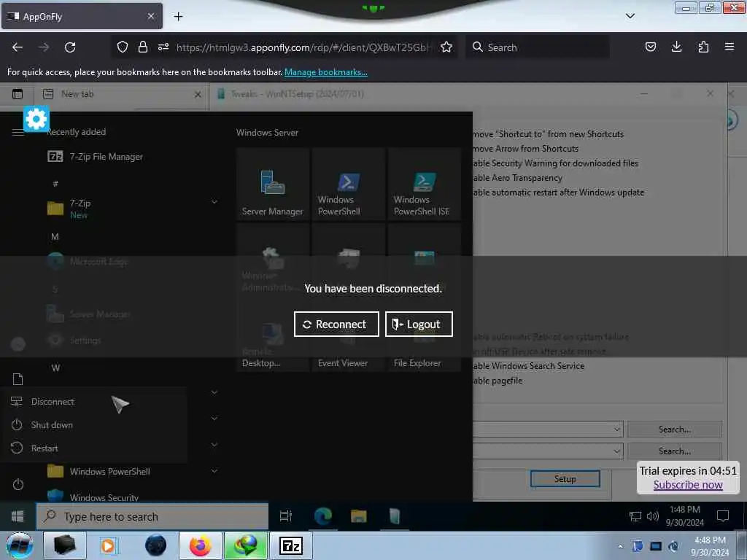Viewport: 747px width, 560px height.
Task: Select the AppOnFly browser tab
Action: click(82, 16)
